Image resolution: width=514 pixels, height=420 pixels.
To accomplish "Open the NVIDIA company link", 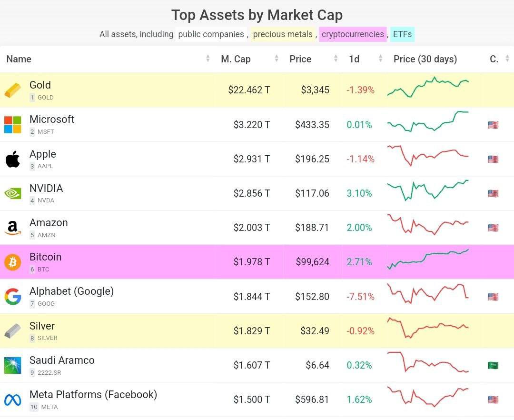I will pyautogui.click(x=46, y=188).
